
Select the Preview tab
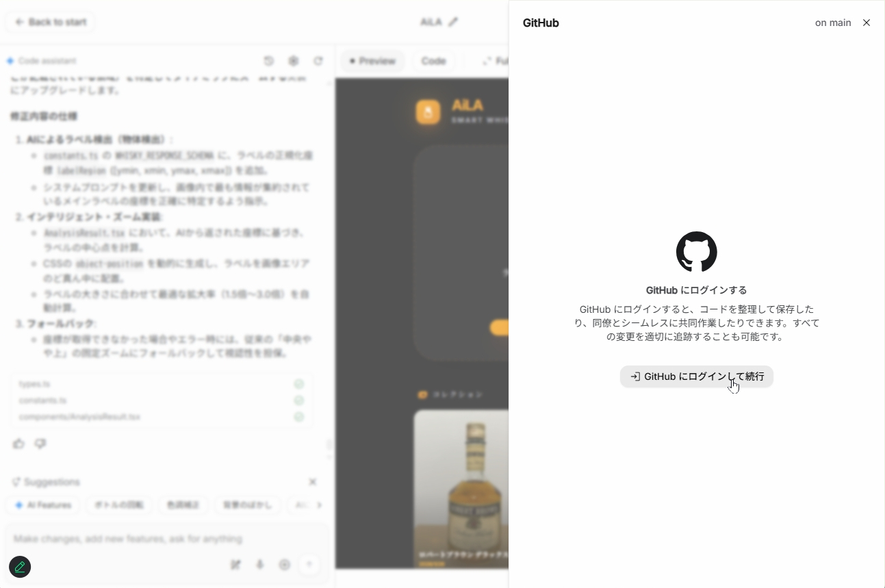point(372,61)
